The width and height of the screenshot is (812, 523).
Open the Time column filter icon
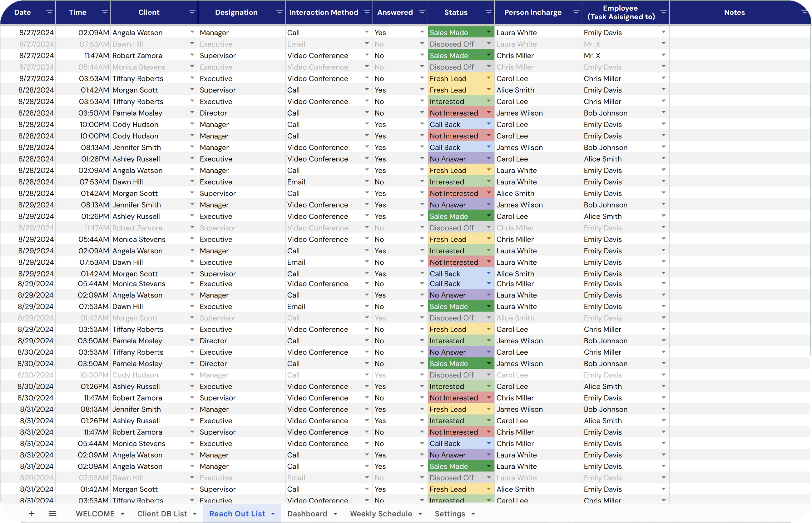point(105,12)
